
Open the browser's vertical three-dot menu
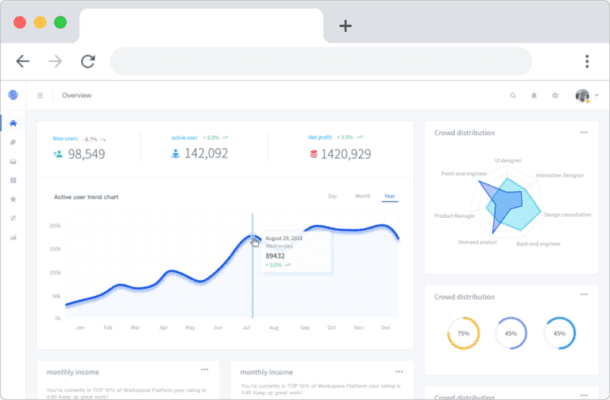tap(587, 61)
